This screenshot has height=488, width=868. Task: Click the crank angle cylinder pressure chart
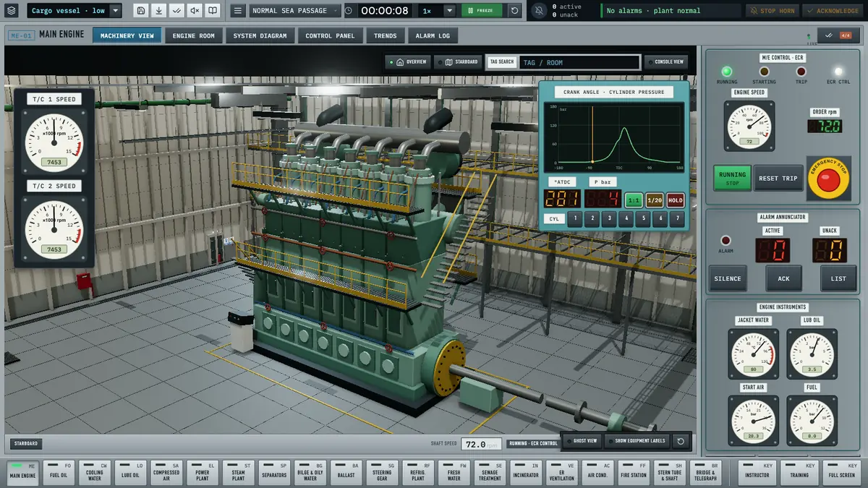(x=613, y=137)
